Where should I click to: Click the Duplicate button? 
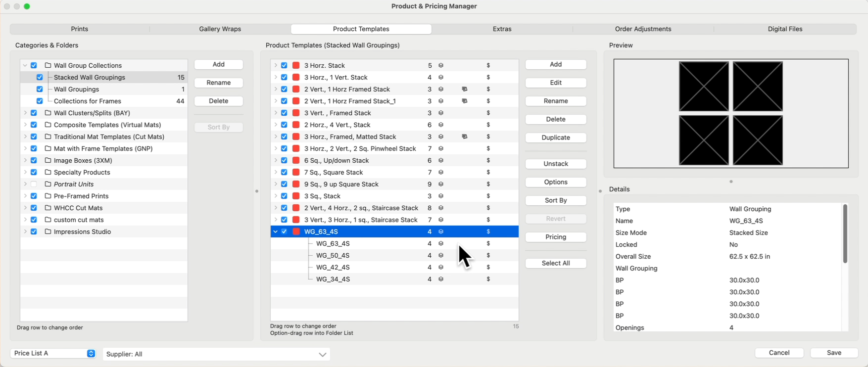556,138
